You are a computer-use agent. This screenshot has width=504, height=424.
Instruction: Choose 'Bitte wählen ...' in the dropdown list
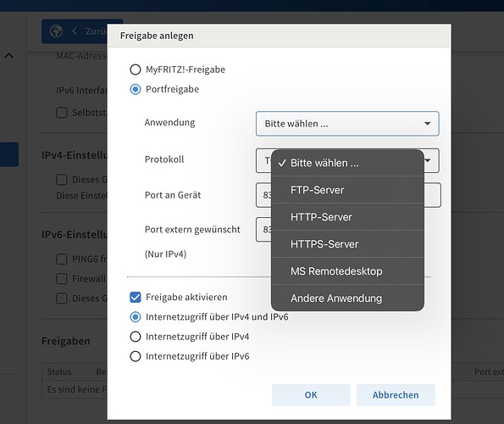347,163
